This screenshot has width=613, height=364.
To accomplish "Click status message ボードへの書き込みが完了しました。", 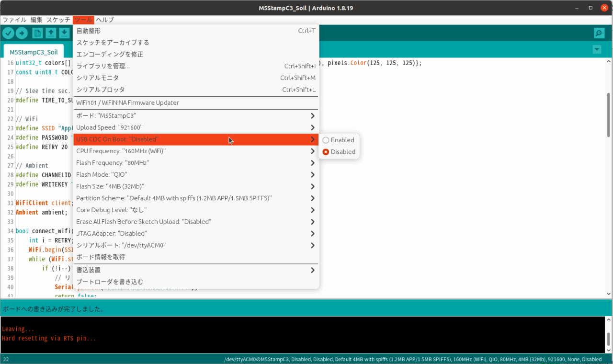I will 54,309.
